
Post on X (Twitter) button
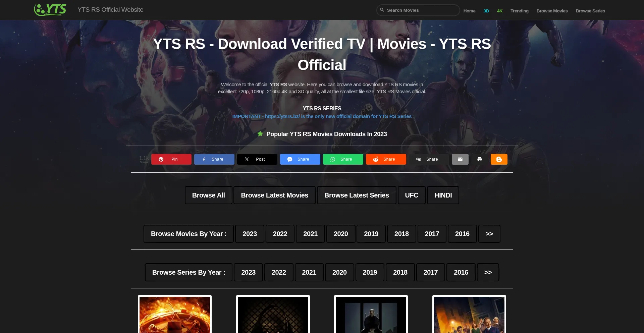click(x=257, y=159)
